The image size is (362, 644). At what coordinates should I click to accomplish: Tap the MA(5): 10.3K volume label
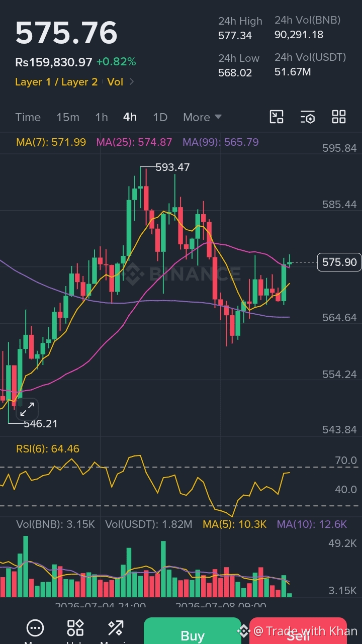(x=235, y=524)
